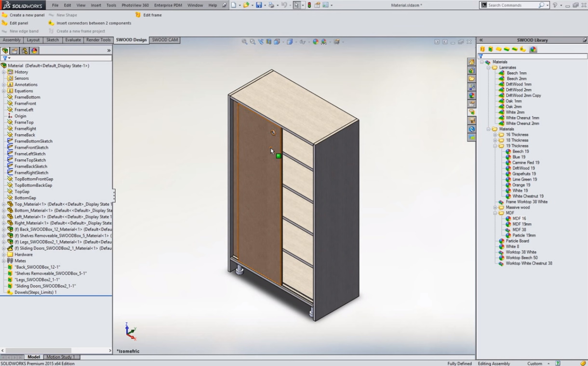Screen dimensions: 588x366
Task: Open the Motion Study 1 tab
Action: click(x=61, y=357)
